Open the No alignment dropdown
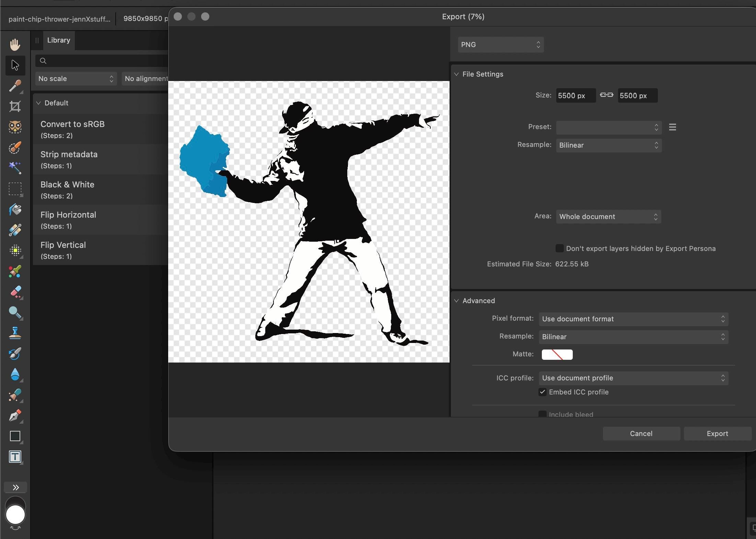Screen dimensions: 756x539 [145, 79]
